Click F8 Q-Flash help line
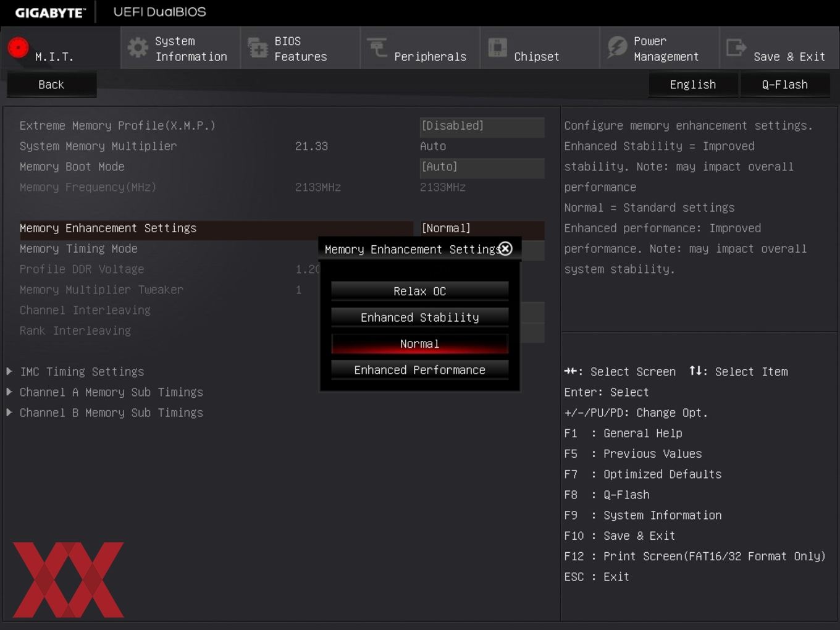Image resolution: width=840 pixels, height=630 pixels. [x=607, y=495]
